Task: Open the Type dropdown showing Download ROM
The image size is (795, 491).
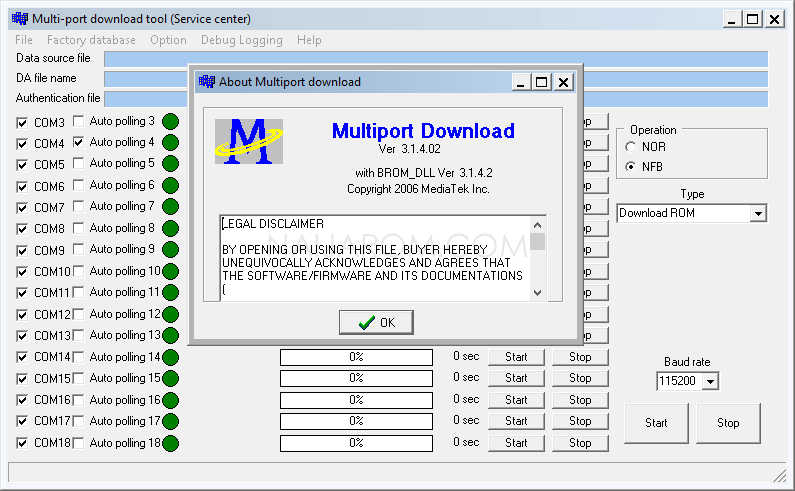Action: coord(758,214)
